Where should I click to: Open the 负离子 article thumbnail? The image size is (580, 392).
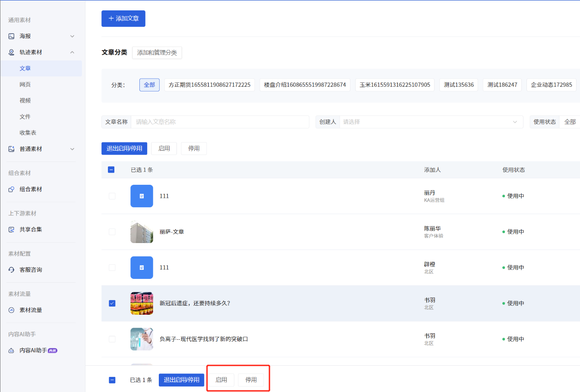click(x=142, y=339)
